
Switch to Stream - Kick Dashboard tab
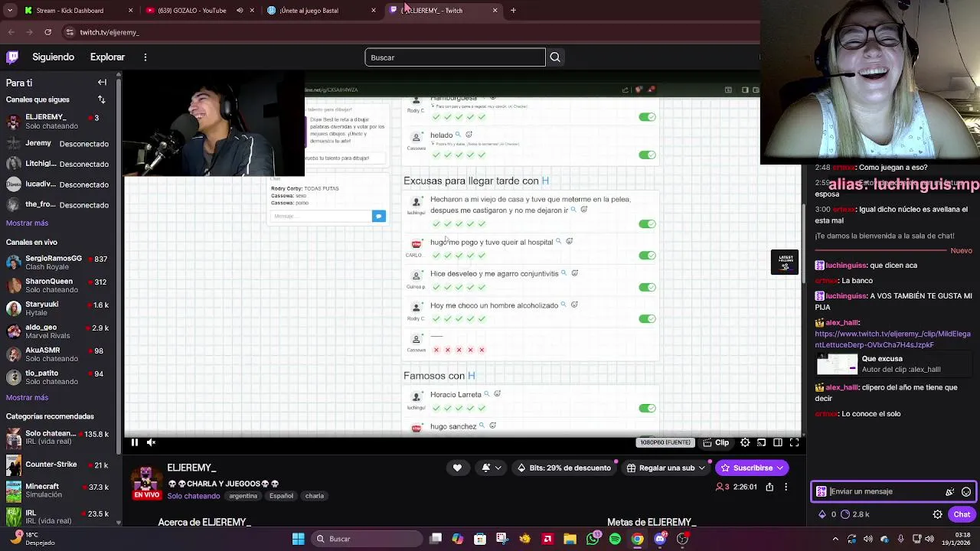(78, 11)
